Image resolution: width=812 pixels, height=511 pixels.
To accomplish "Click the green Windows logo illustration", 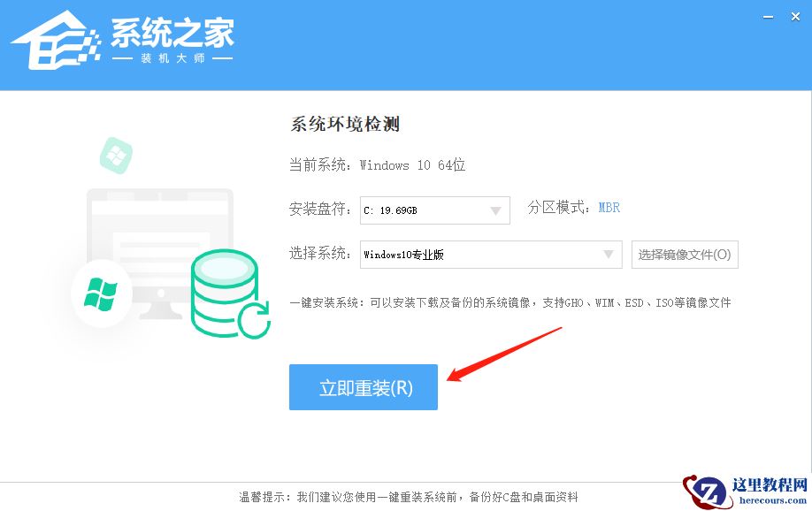I will click(x=100, y=292).
